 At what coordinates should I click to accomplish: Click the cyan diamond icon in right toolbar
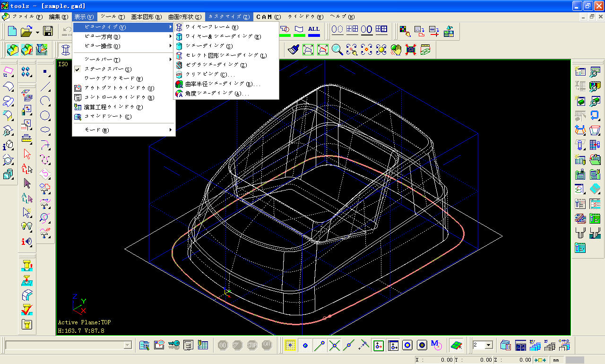(x=595, y=189)
